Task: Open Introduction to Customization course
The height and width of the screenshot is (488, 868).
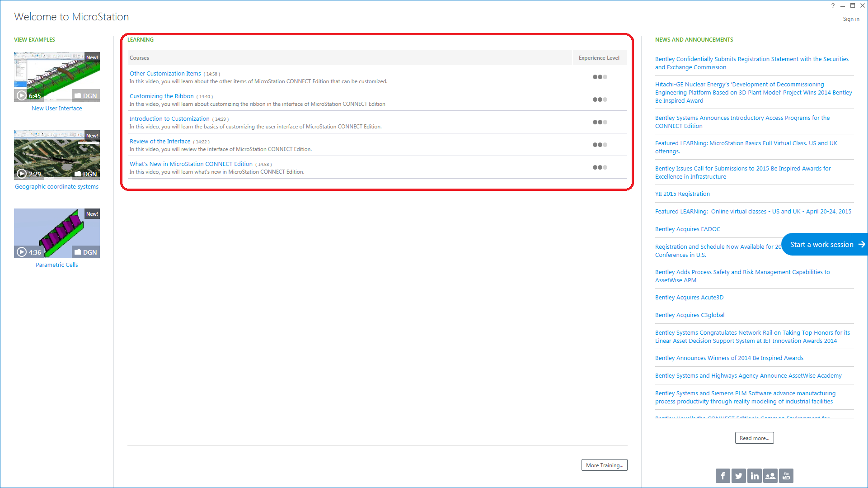Action: click(169, 118)
